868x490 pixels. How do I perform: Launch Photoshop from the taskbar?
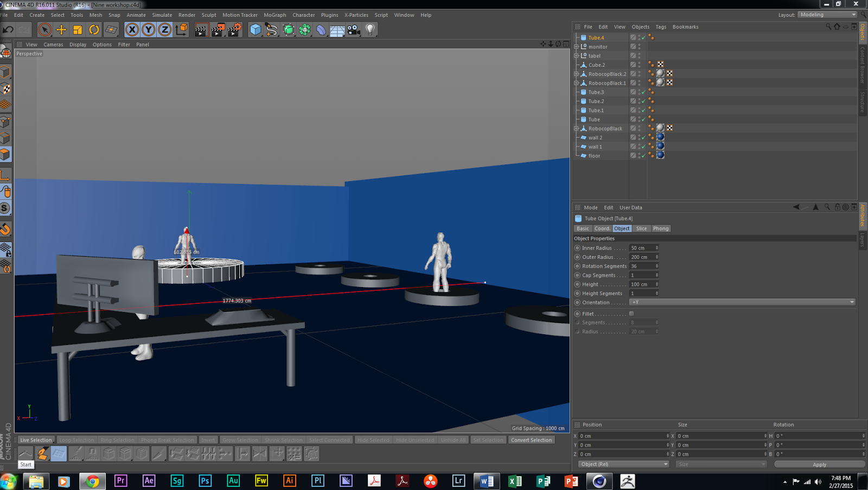pos(205,481)
